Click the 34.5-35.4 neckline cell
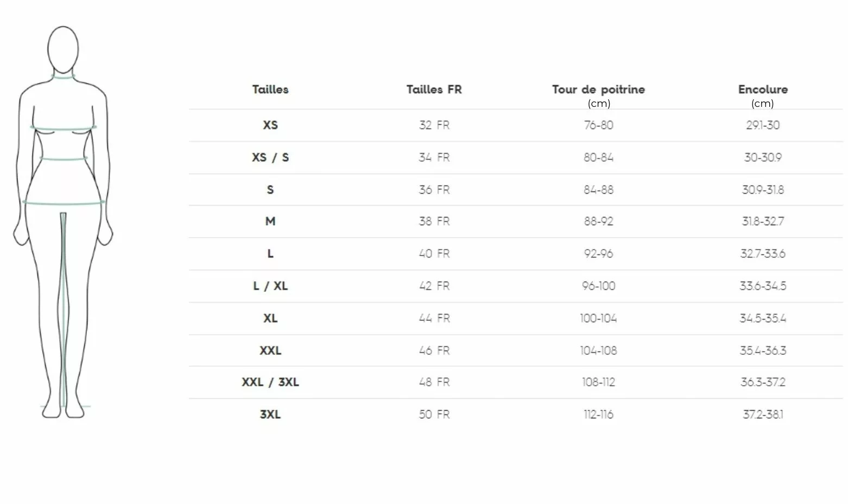This screenshot has width=848, height=504. (x=763, y=318)
